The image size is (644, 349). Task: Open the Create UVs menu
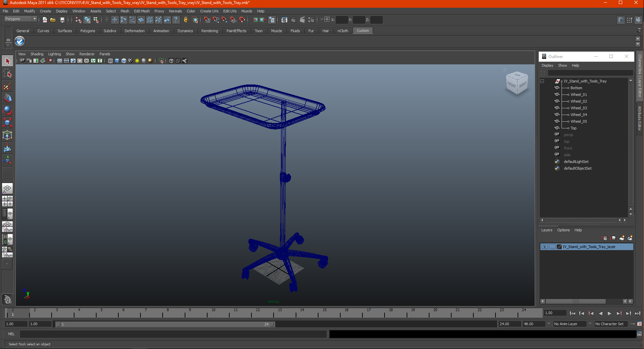coord(209,11)
